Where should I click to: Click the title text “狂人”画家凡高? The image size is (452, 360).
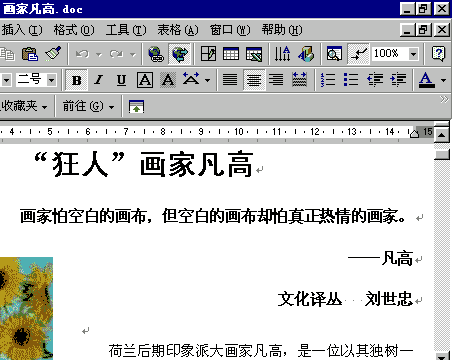click(144, 164)
